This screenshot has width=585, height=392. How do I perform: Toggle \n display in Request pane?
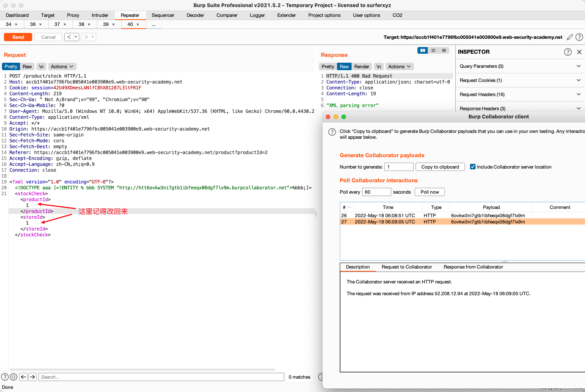coord(41,66)
